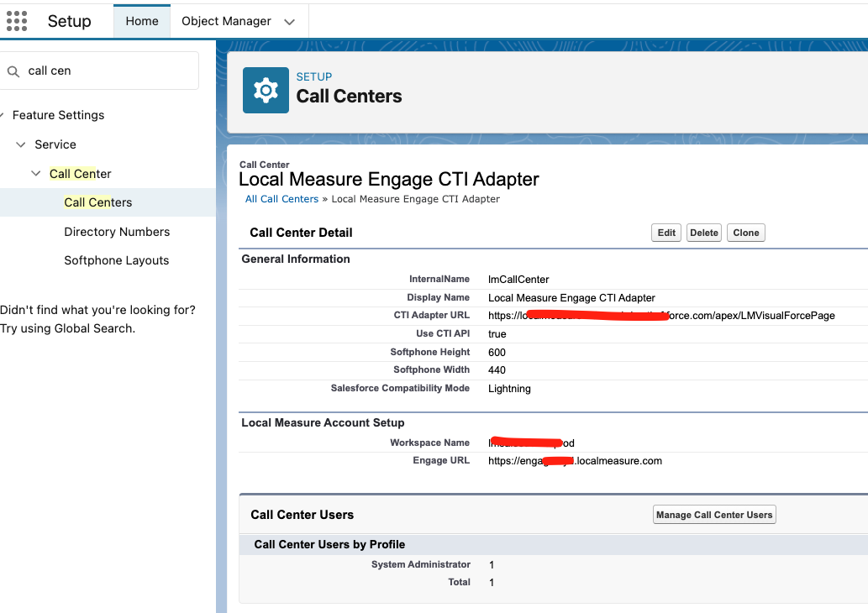Open the Object Manager tab

pyautogui.click(x=226, y=21)
